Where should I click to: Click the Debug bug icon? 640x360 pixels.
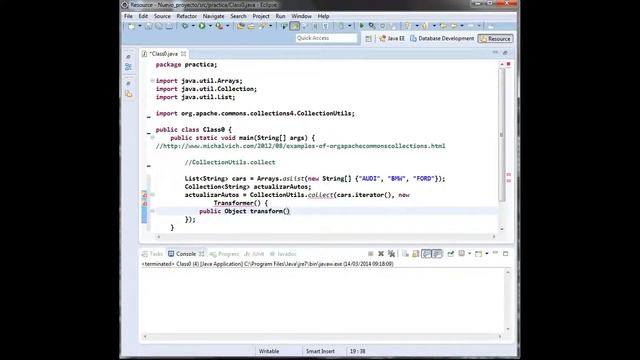185,26
